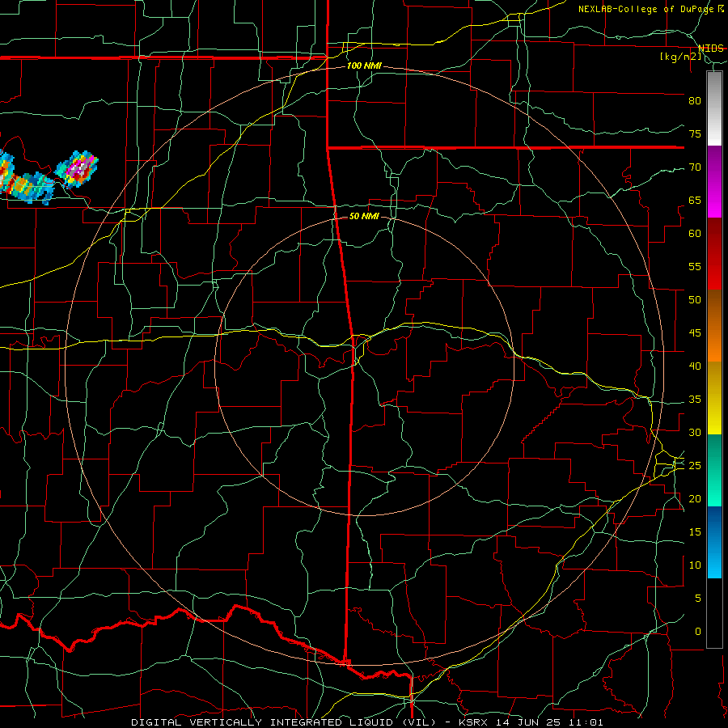Click the scale value 15
Viewport: 728px width, 728px height.
point(695,531)
